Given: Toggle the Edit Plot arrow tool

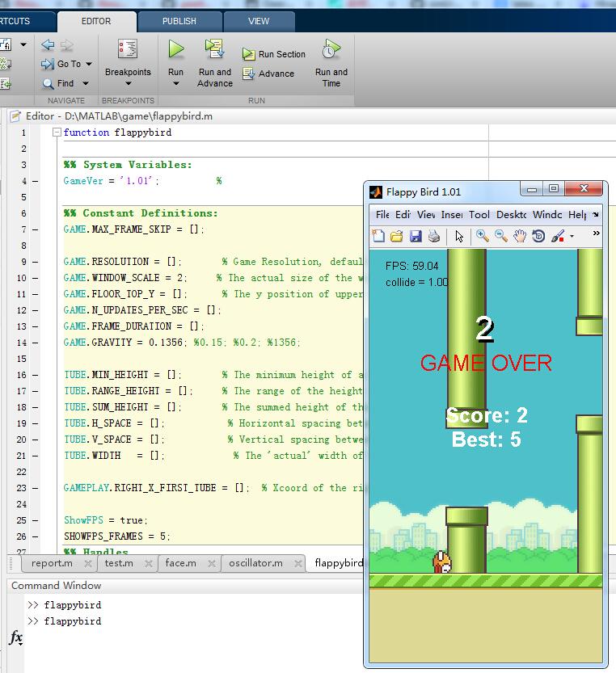Looking at the screenshot, I should click(x=459, y=236).
